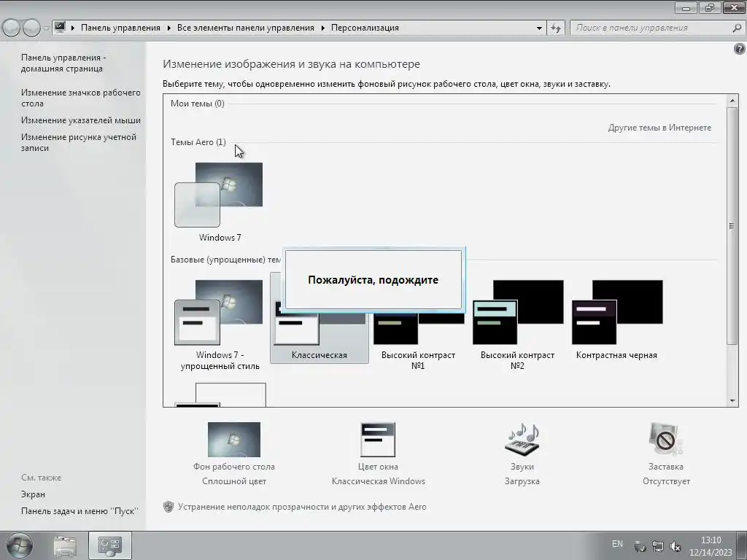747x560 pixels.
Task: Click the navigation Back button
Action: click(12, 28)
